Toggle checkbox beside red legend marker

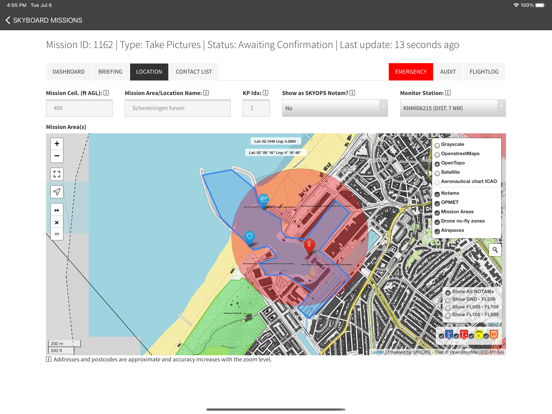(457, 336)
